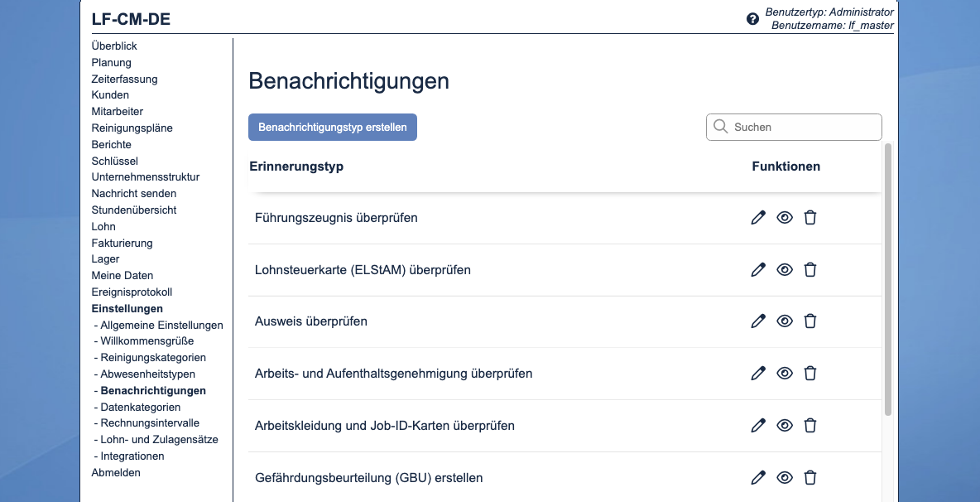
Task: Edit Gefährdungsbeurteilung (GBU) erstellen reminder
Action: pyautogui.click(x=758, y=477)
